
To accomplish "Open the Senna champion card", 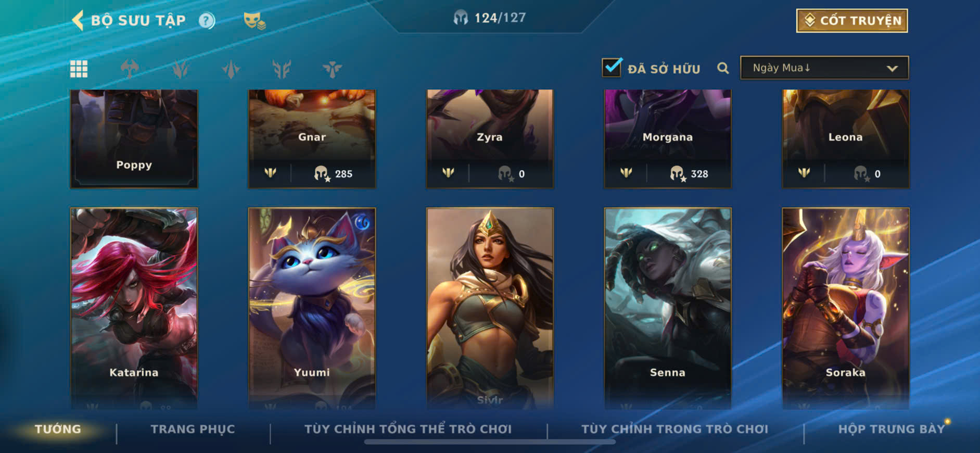I will pos(668,308).
